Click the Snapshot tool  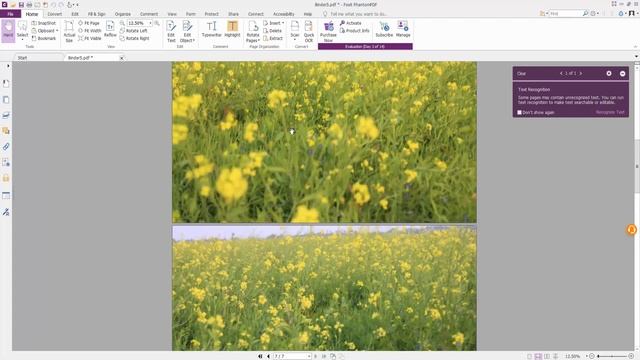coord(44,23)
